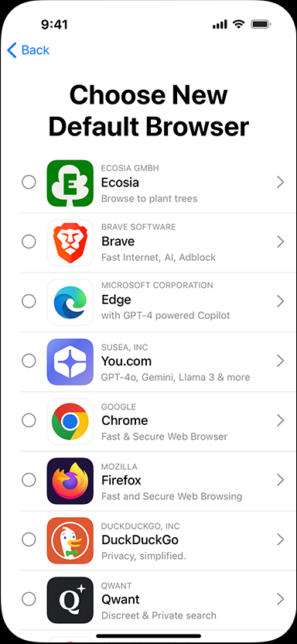The image size is (297, 644).
Task: Tap the Google Chrome app icon
Action: (x=70, y=421)
